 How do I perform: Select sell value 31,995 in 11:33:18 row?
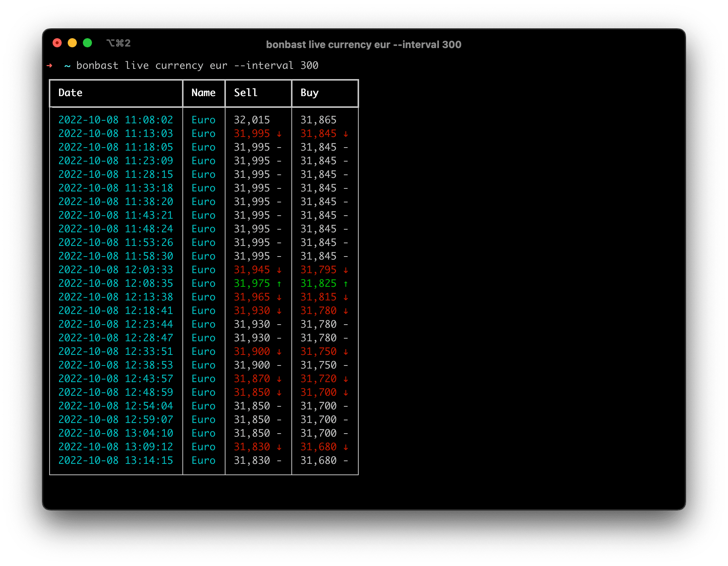(252, 188)
